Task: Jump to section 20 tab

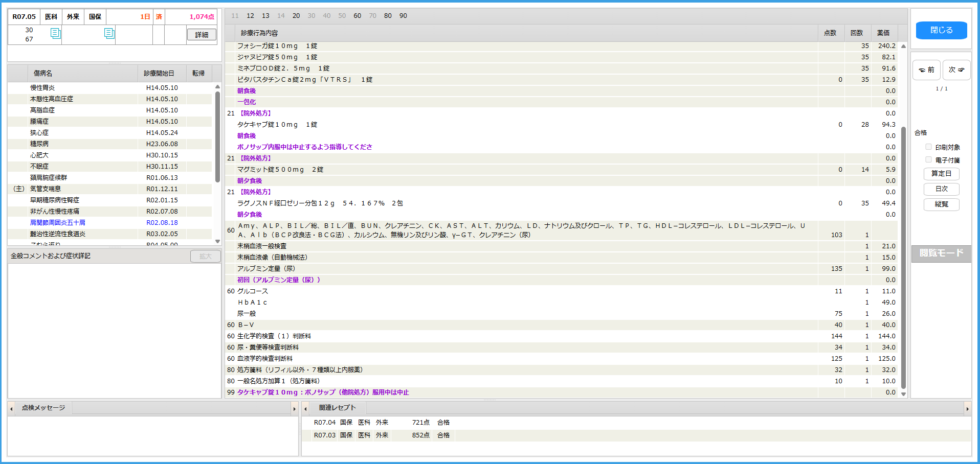Action: pos(296,16)
